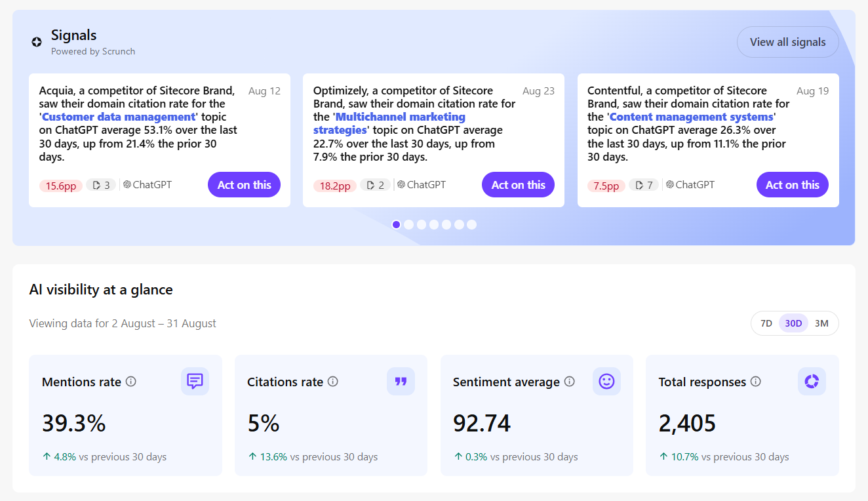The height and width of the screenshot is (501, 868).
Task: Go to second carousel page dot
Action: coord(408,224)
